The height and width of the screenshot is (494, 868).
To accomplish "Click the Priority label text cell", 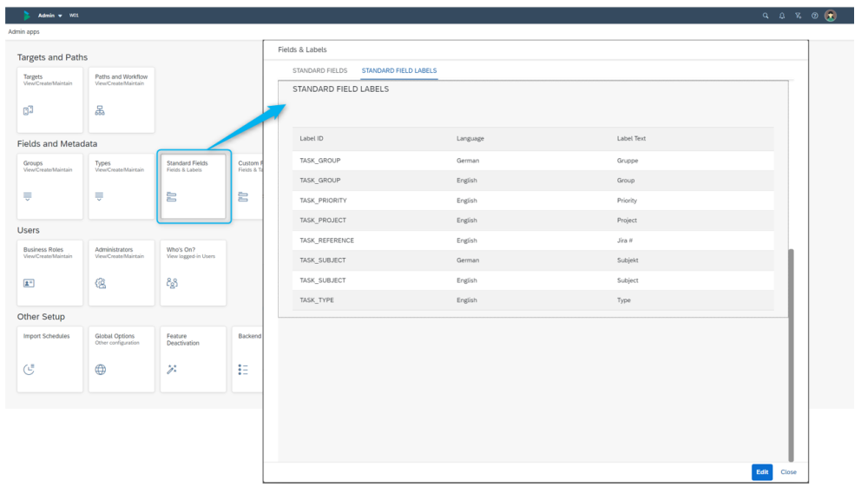I will tap(627, 201).
